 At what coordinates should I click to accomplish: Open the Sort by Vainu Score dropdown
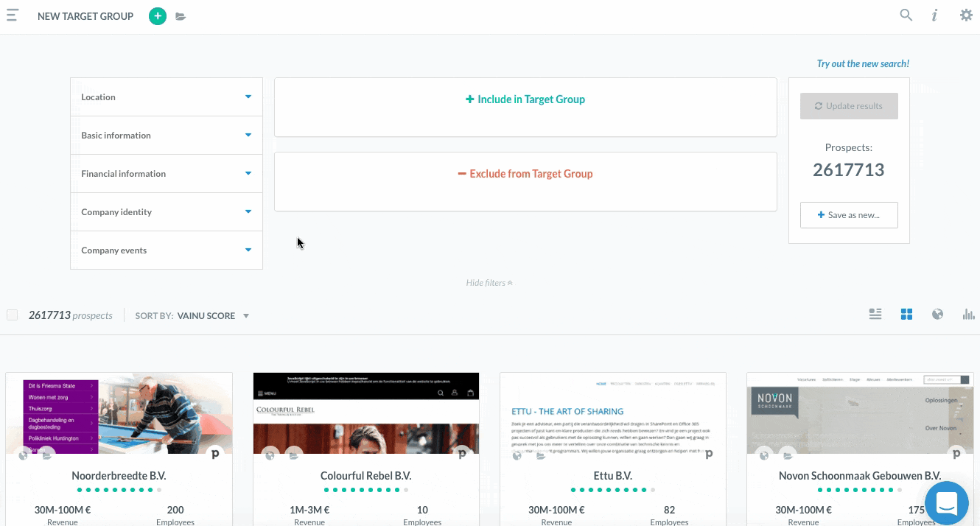pyautogui.click(x=193, y=316)
